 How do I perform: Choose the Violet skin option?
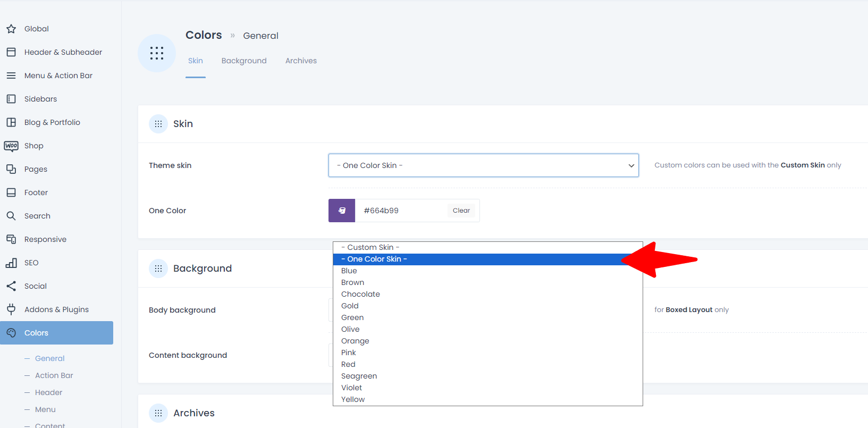(487, 388)
